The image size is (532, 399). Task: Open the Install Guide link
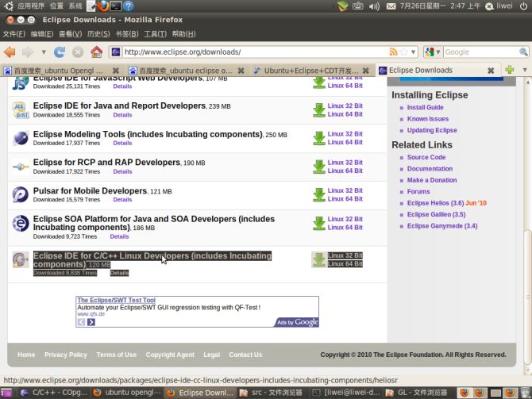425,108
